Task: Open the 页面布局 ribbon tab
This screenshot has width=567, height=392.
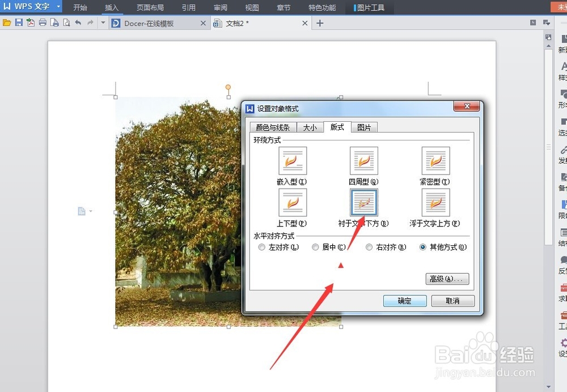Action: pos(150,7)
